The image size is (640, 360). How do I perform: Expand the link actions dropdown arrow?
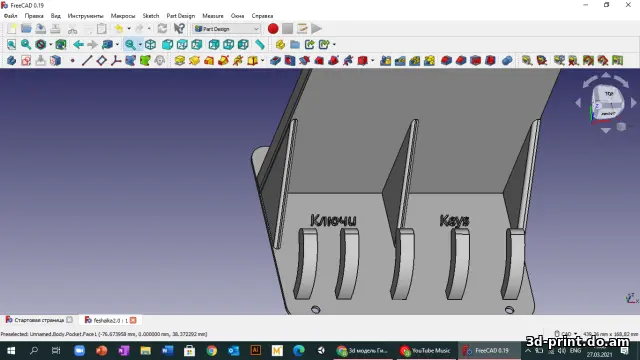334,44
